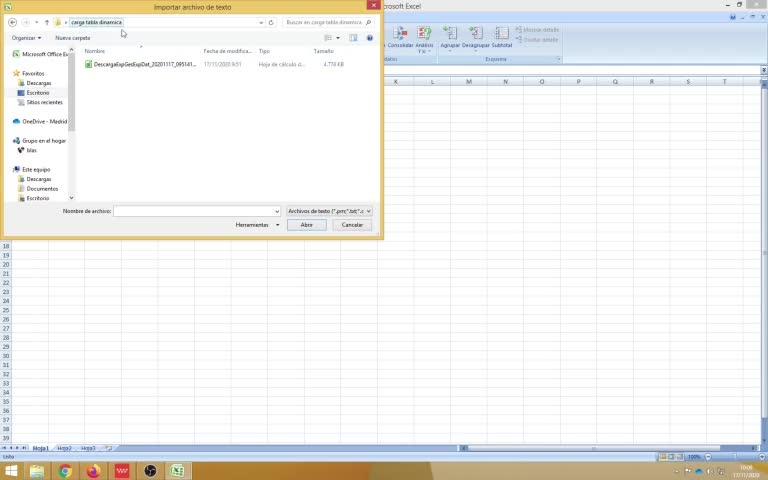768x480 pixels.
Task: Go back using the dialog's back arrow
Action: (x=13, y=23)
